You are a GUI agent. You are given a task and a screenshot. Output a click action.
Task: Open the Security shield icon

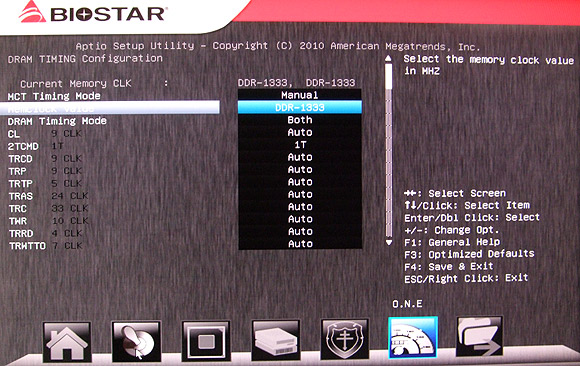[x=345, y=340]
